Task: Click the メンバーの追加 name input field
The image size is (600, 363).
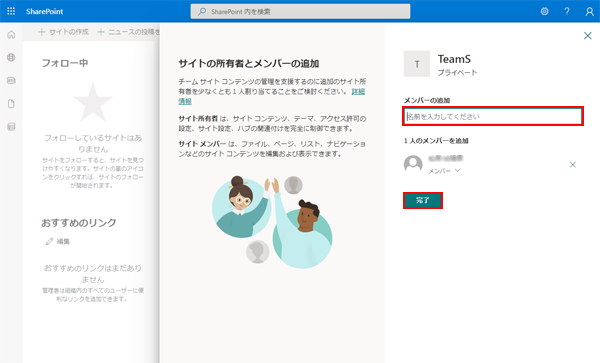Action: point(493,116)
